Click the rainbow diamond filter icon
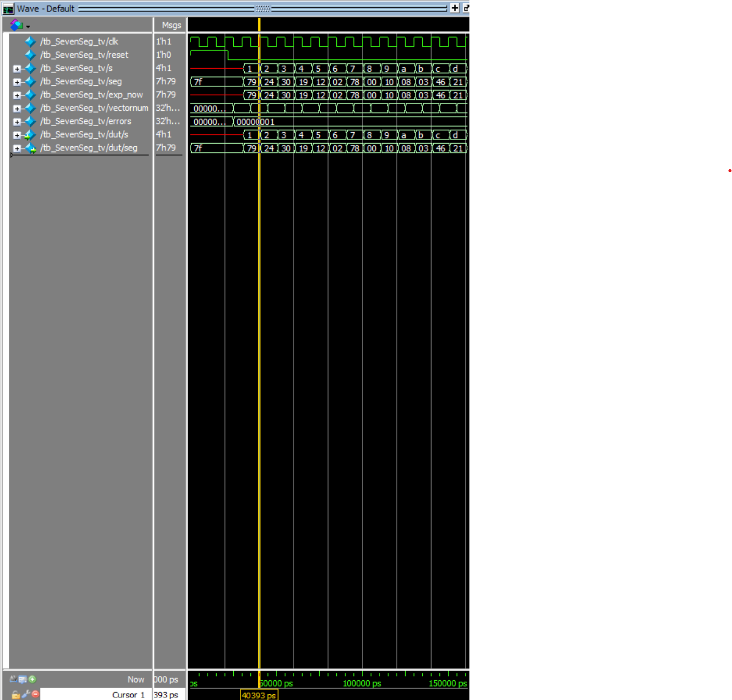The height and width of the screenshot is (700, 732). pos(16,24)
